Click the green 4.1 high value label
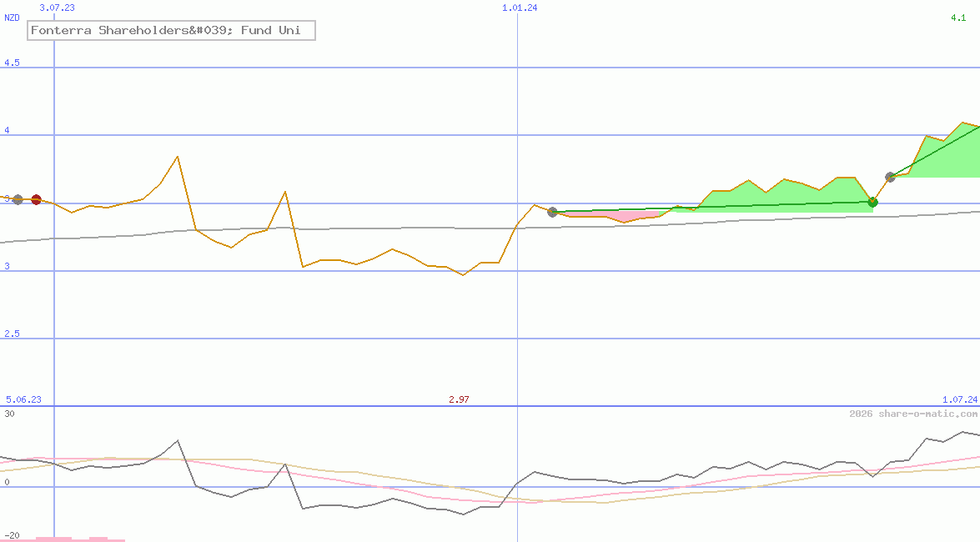Viewport: 980px width, 542px height. [x=958, y=18]
